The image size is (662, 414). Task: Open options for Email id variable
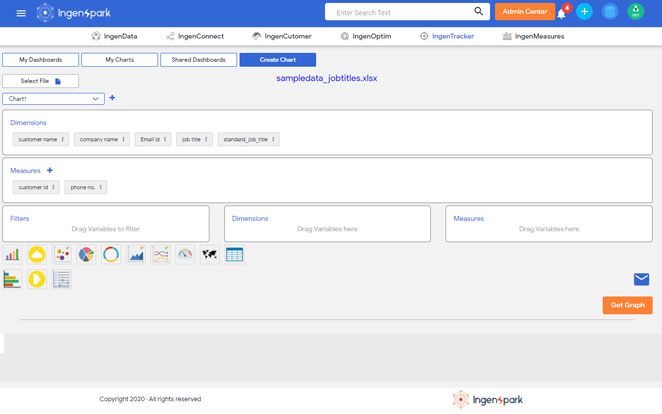[165, 139]
